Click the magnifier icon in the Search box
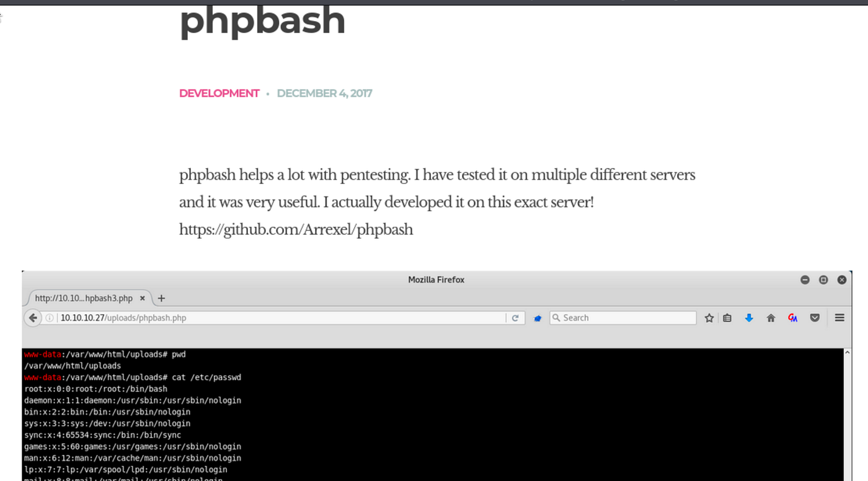Viewport: 868px width, 481px height. click(x=556, y=317)
